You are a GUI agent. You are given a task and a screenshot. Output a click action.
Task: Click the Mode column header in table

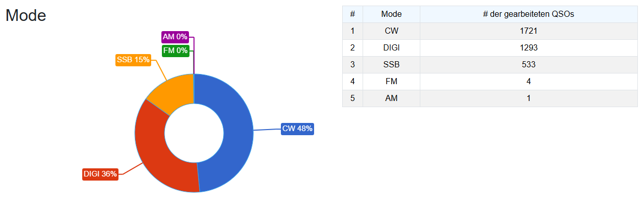pos(391,14)
